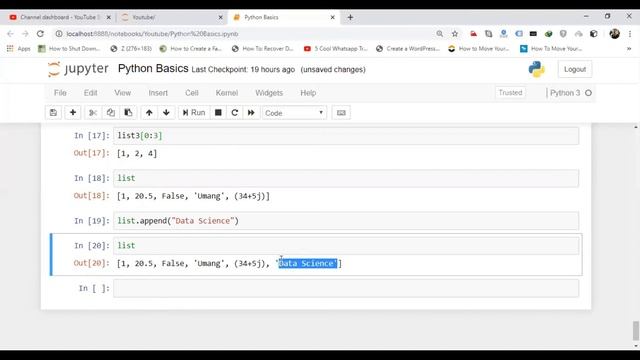Run the selected cell
The height and width of the screenshot is (360, 640).
pyautogui.click(x=194, y=113)
